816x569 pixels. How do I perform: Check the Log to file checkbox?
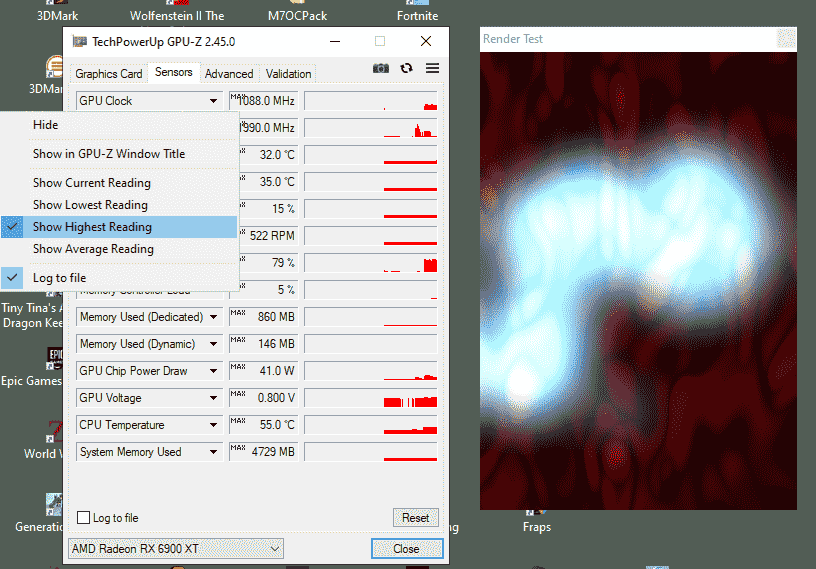click(x=83, y=517)
